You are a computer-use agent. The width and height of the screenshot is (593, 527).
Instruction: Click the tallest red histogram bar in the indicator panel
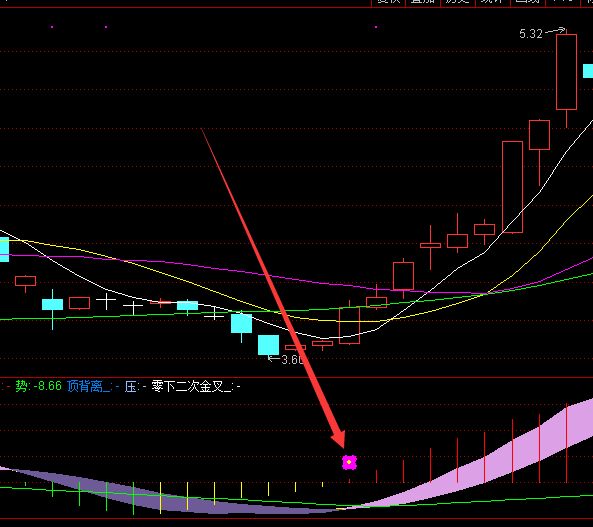click(567, 443)
